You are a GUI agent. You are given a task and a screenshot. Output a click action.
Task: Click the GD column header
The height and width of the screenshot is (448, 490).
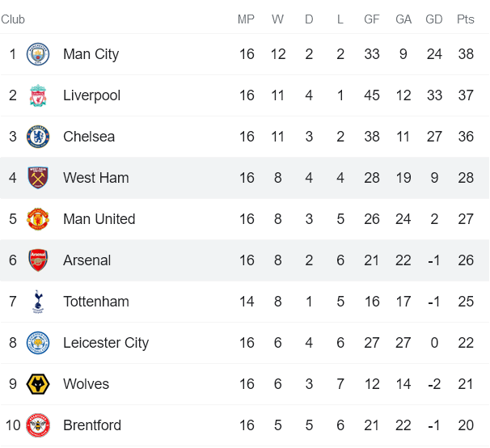[433, 19]
